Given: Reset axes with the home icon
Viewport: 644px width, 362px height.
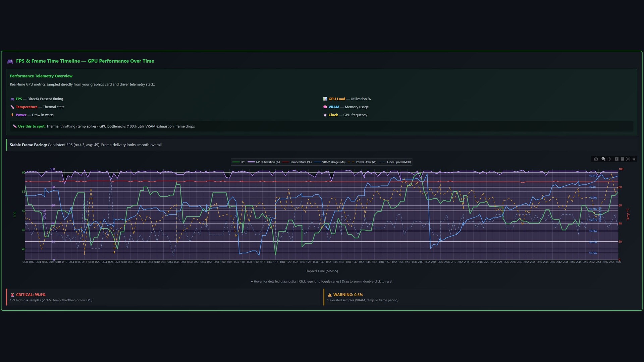Looking at the screenshot, I should [x=634, y=159].
